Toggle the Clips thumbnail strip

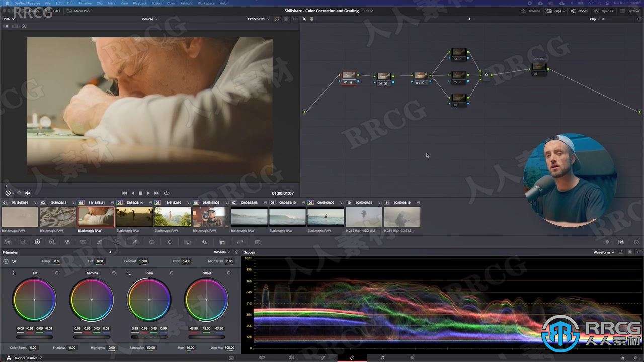tap(555, 11)
